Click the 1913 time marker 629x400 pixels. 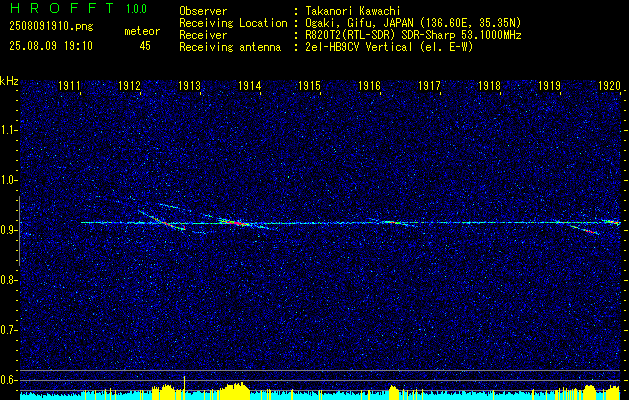coord(189,85)
